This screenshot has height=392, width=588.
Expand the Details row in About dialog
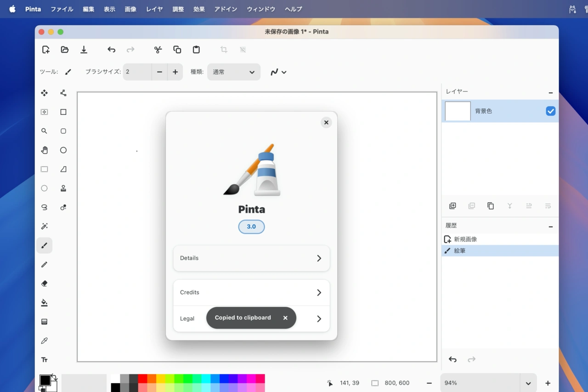[x=251, y=258]
